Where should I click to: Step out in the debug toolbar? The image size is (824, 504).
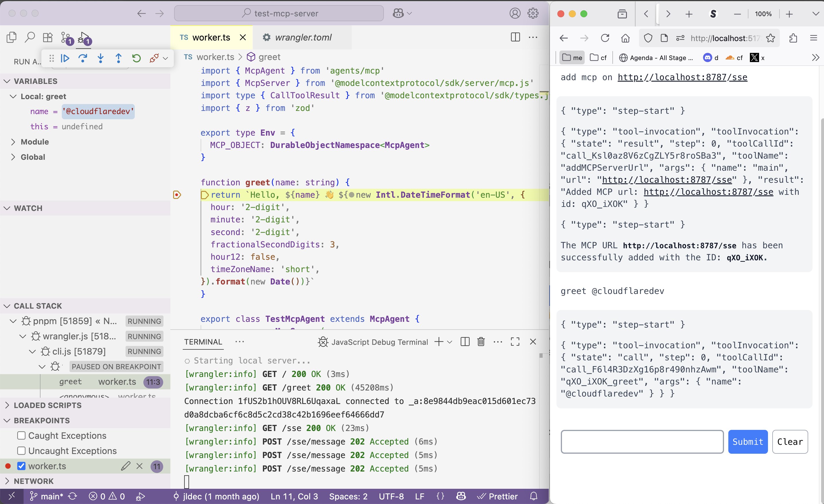coord(118,58)
